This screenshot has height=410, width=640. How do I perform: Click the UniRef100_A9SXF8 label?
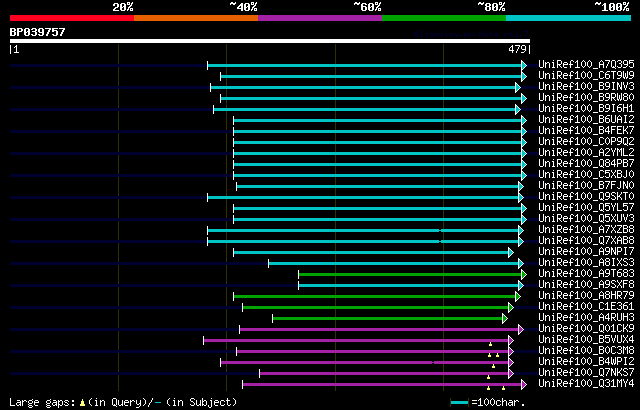(586, 285)
